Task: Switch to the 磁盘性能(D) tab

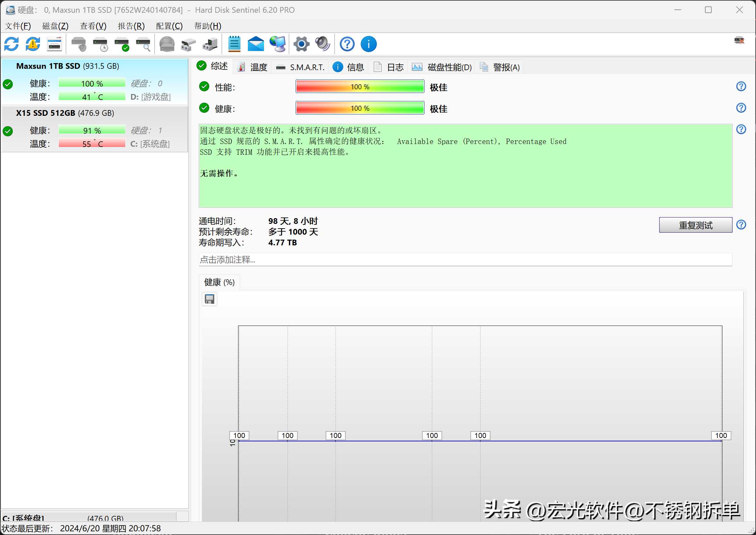Action: coord(442,67)
